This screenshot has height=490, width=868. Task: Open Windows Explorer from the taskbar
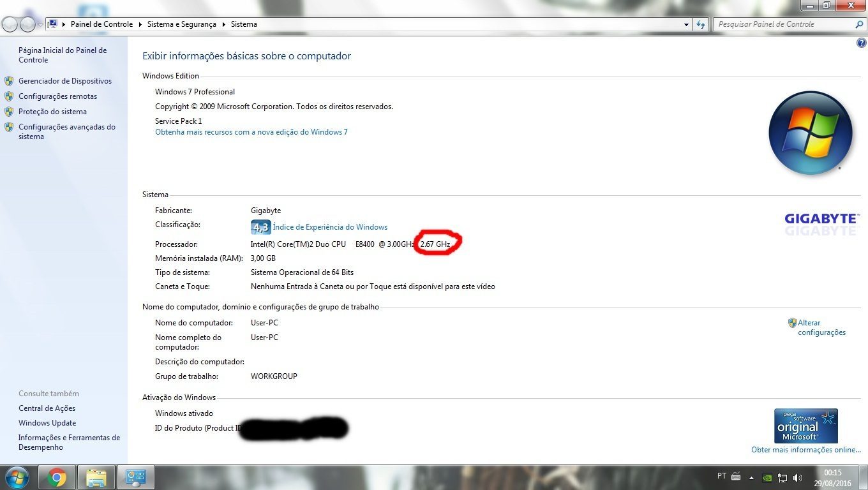coord(96,477)
